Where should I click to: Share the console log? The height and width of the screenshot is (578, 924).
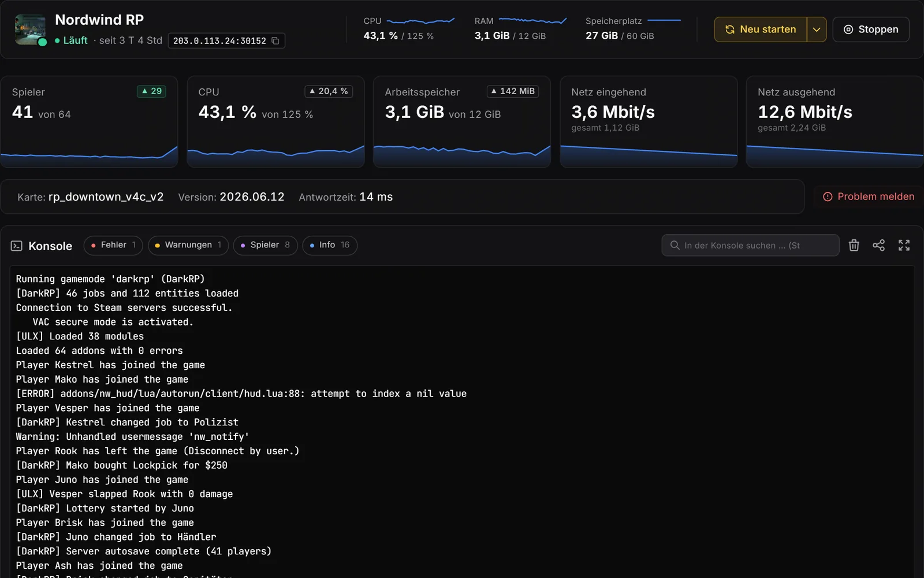878,245
